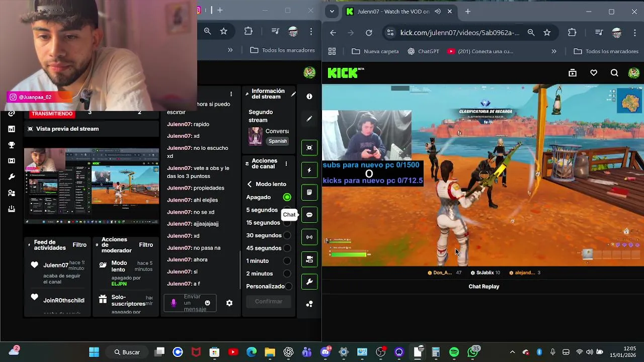The width and height of the screenshot is (644, 362).
Task: Open the chat panel three-dots menu
Action: [x=231, y=94]
